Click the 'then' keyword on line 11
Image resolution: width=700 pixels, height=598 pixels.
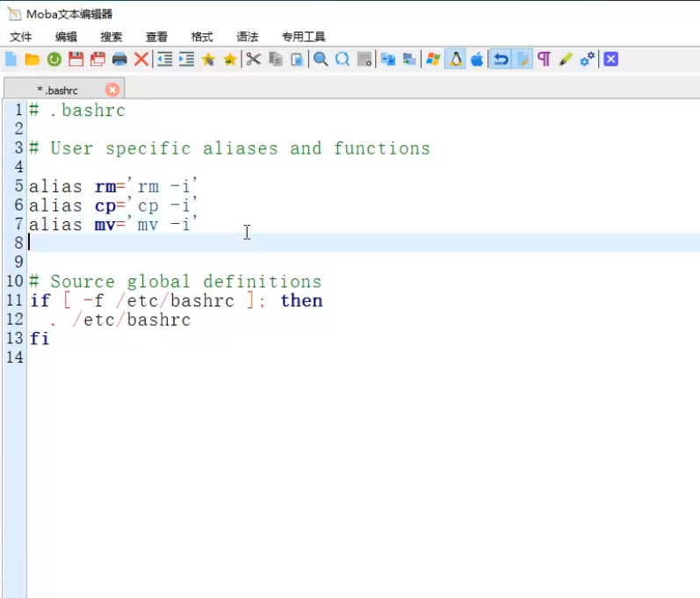point(302,300)
